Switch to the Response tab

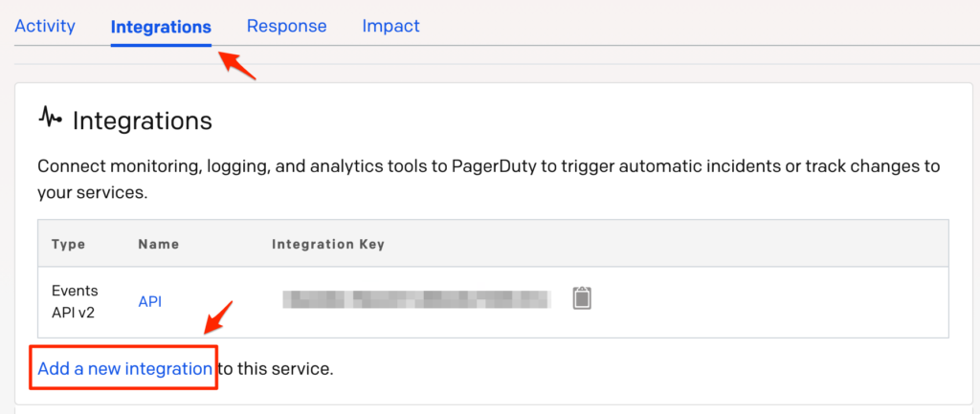pos(286,26)
